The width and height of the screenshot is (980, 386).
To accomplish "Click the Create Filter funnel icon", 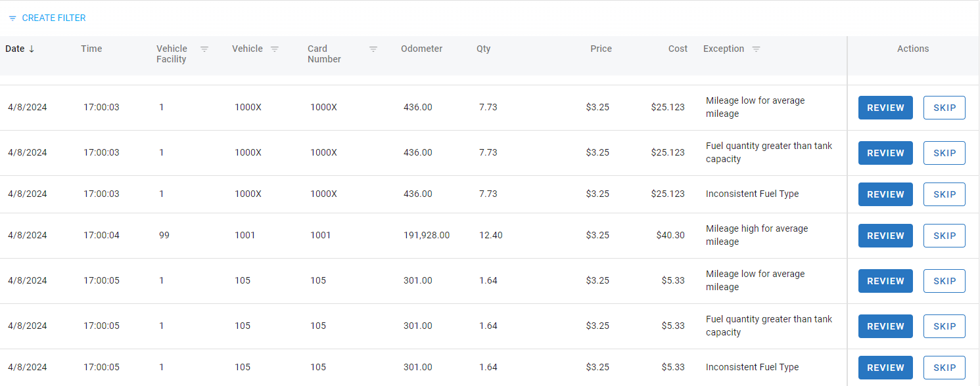I will 12,18.
